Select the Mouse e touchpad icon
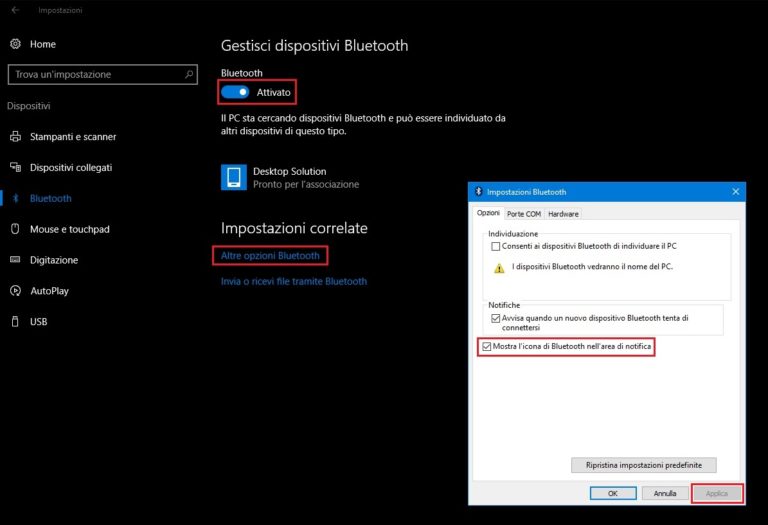 [15, 229]
